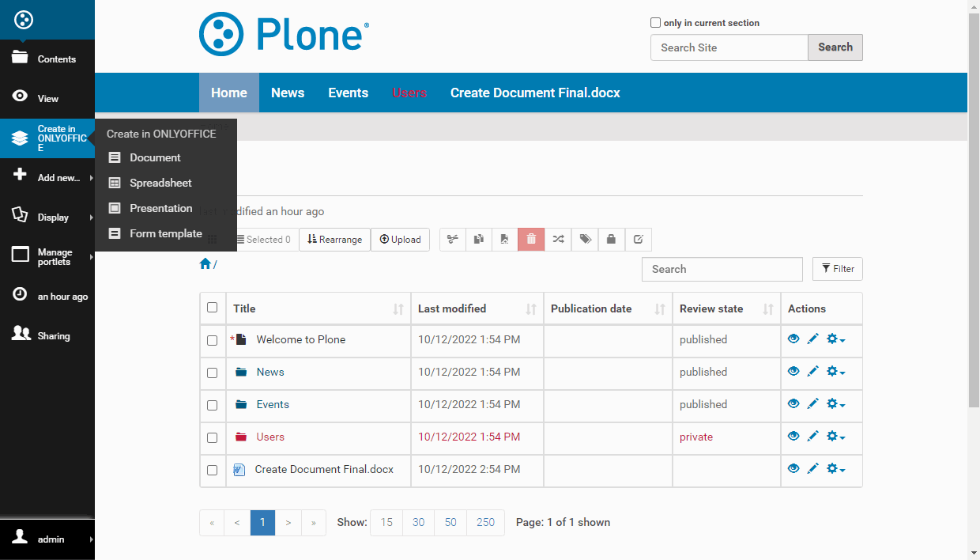
Task: Open the News tab in navigation bar
Action: coord(288,93)
